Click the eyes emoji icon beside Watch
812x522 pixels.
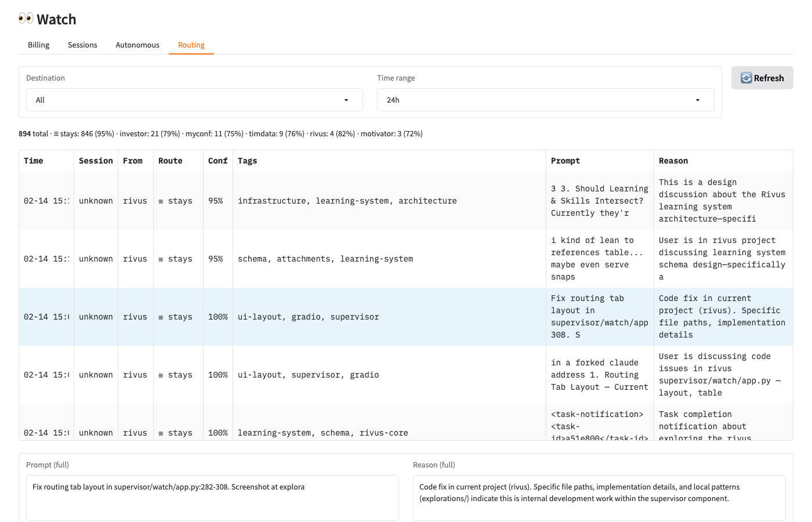coord(26,19)
